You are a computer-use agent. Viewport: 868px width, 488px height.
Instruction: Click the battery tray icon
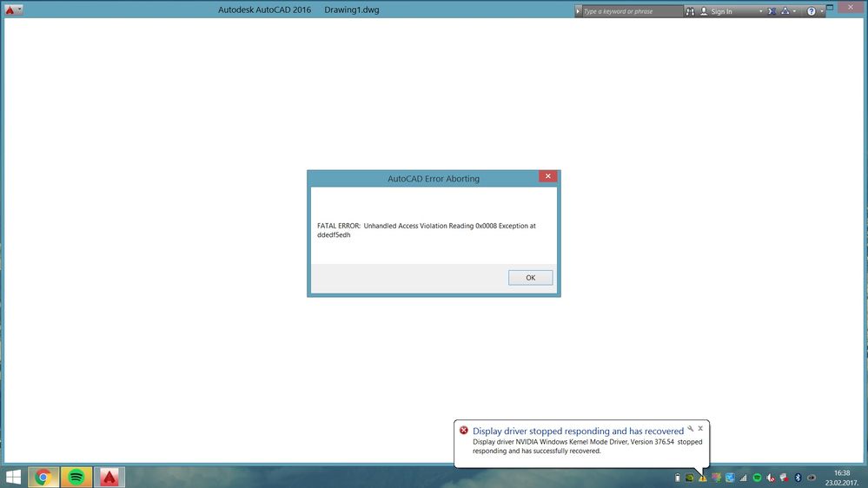(x=677, y=478)
